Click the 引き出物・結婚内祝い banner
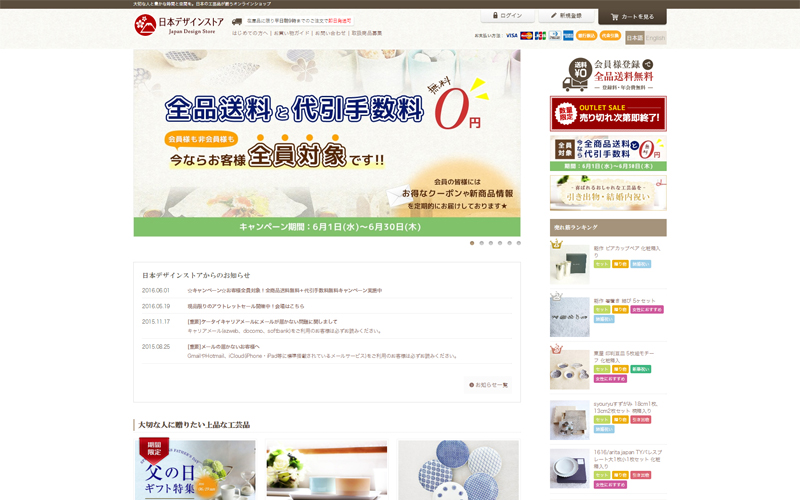 click(x=607, y=194)
